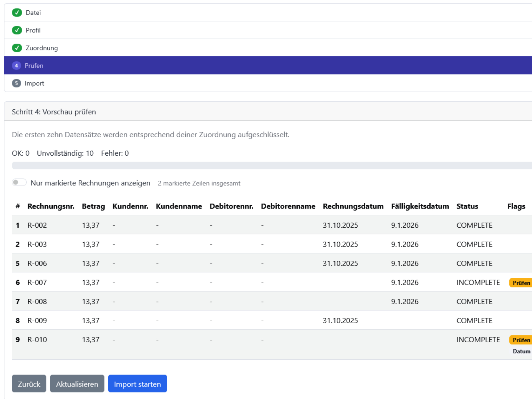The image size is (532, 399).
Task: Select invoice number R-009
Action: click(37, 321)
